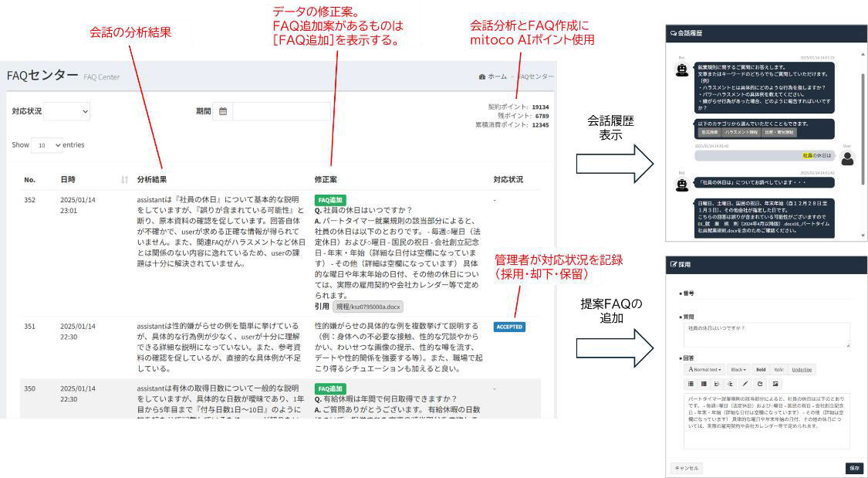
Task: Click the indent icon in the editor toolbar
Action: tap(718, 384)
